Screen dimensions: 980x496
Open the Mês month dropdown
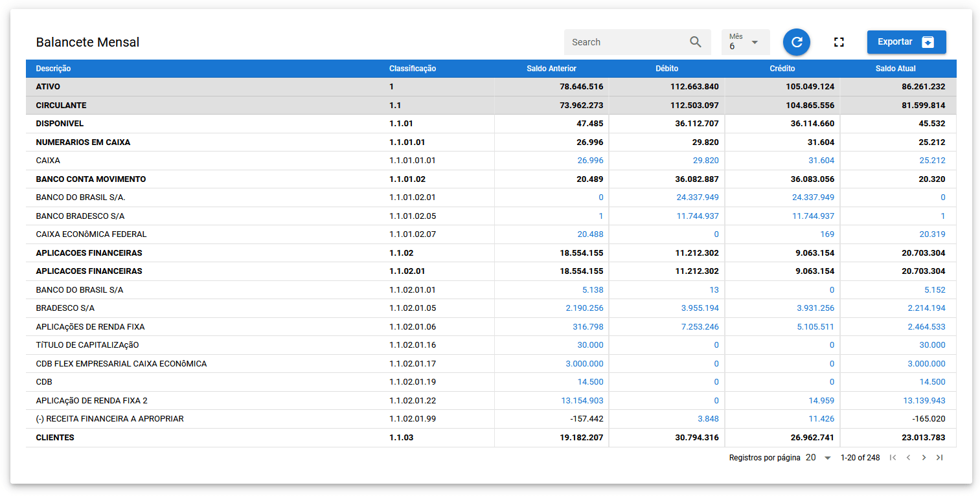745,42
